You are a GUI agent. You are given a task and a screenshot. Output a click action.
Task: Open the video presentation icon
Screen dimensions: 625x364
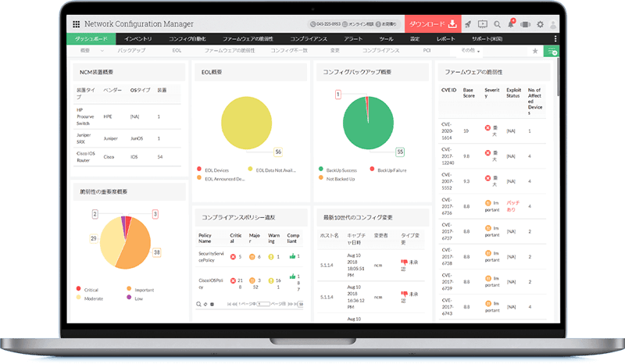(481, 24)
